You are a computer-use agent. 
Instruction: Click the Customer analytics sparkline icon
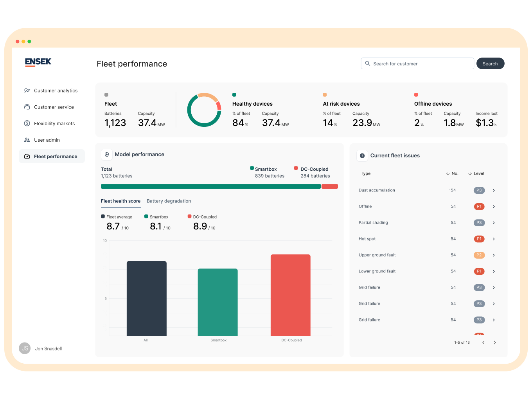(27, 90)
